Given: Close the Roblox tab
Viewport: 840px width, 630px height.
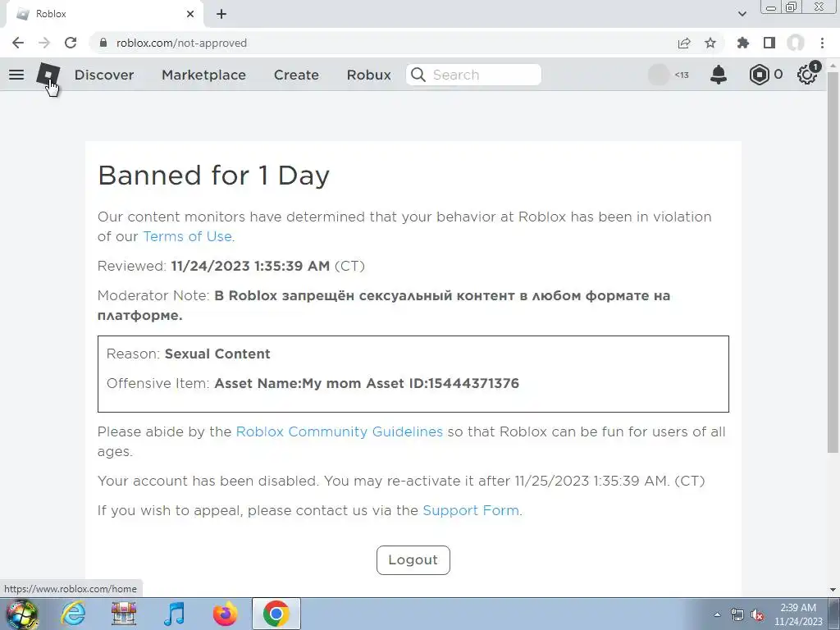Looking at the screenshot, I should pyautogui.click(x=190, y=14).
